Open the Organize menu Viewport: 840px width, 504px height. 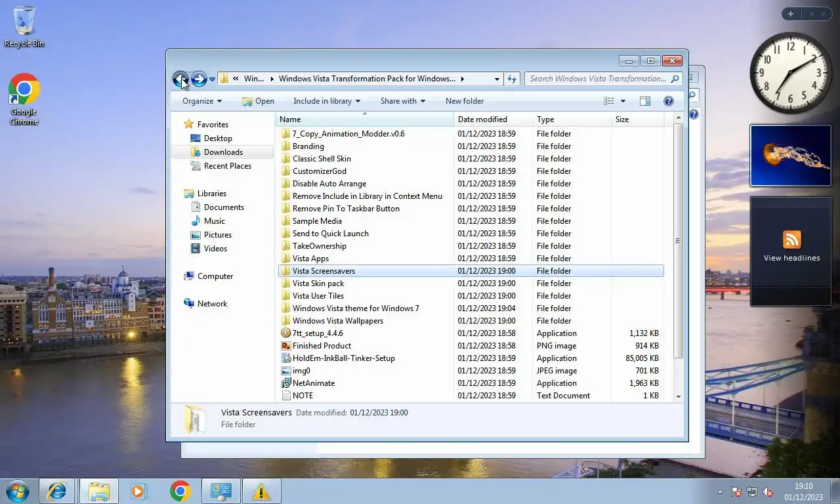tap(202, 101)
